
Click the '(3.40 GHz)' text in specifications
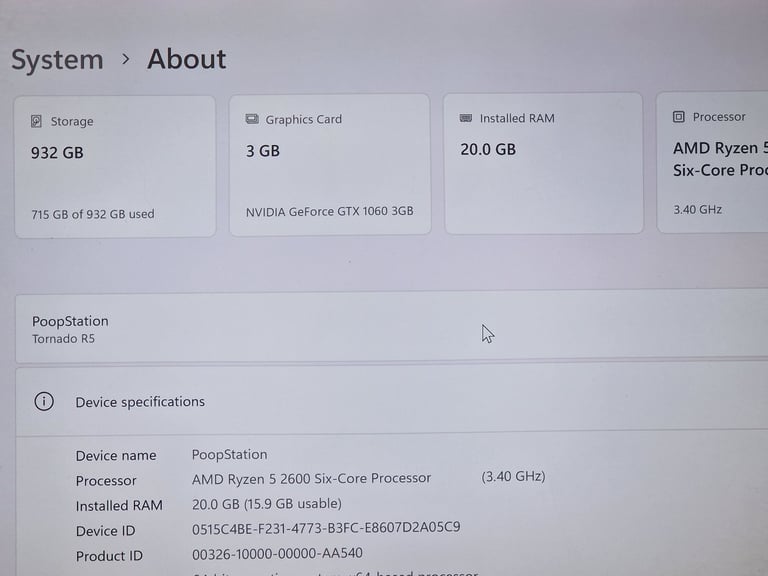[513, 477]
